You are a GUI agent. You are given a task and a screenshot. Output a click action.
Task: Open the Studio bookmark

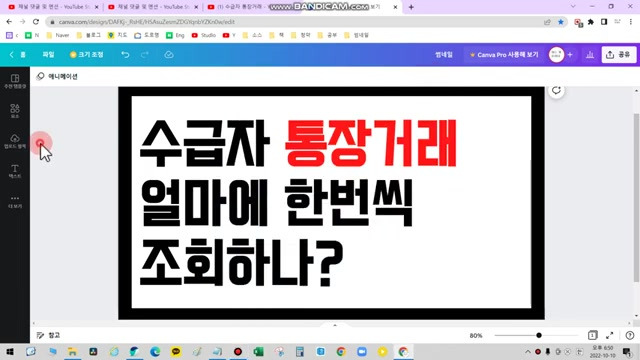point(204,35)
